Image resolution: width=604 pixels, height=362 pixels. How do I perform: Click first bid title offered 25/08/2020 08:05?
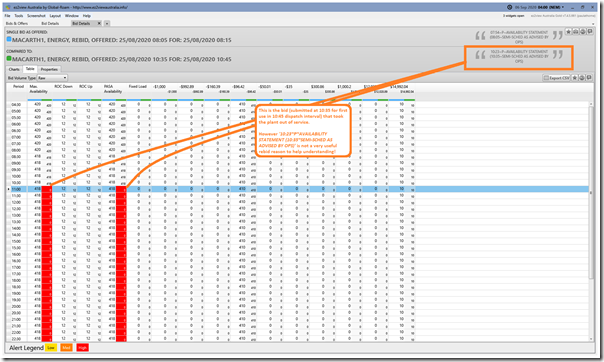point(122,40)
